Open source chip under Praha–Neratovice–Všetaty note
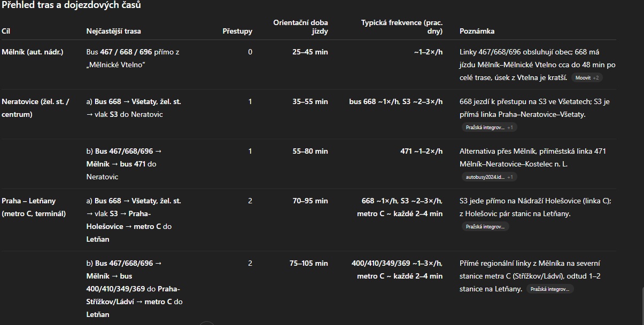 (x=488, y=128)
